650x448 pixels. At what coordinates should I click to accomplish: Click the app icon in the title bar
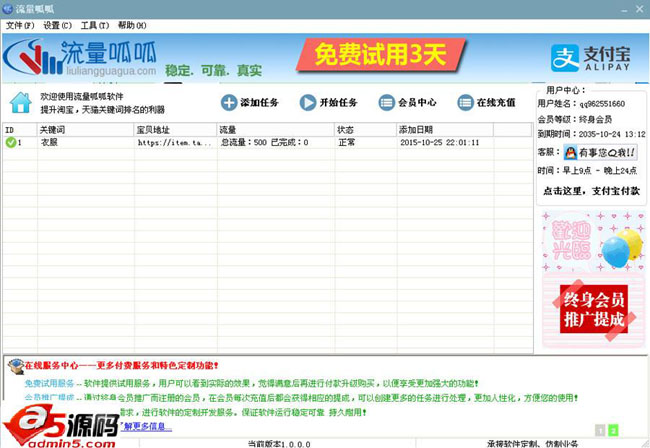tap(7, 9)
